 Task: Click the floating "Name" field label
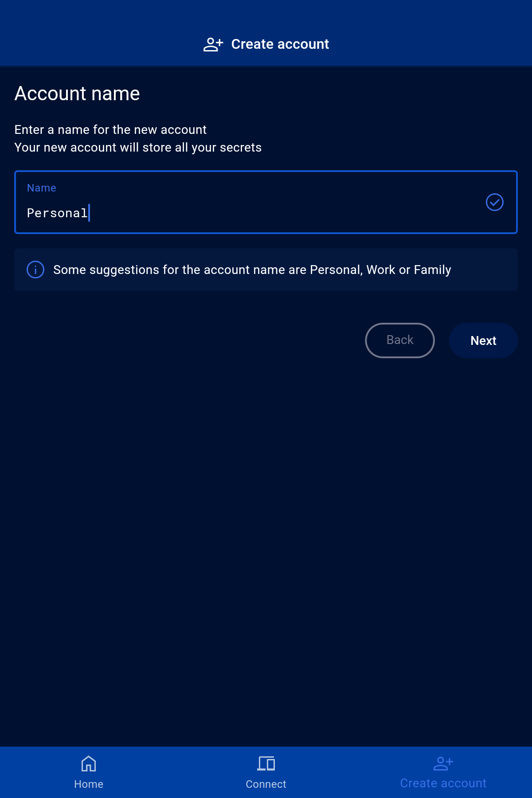tap(42, 188)
